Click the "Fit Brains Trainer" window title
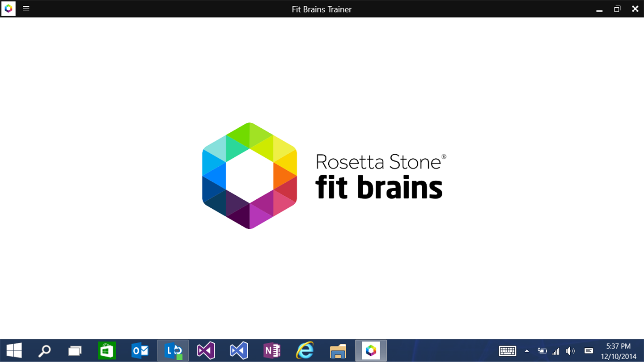 coord(322,9)
